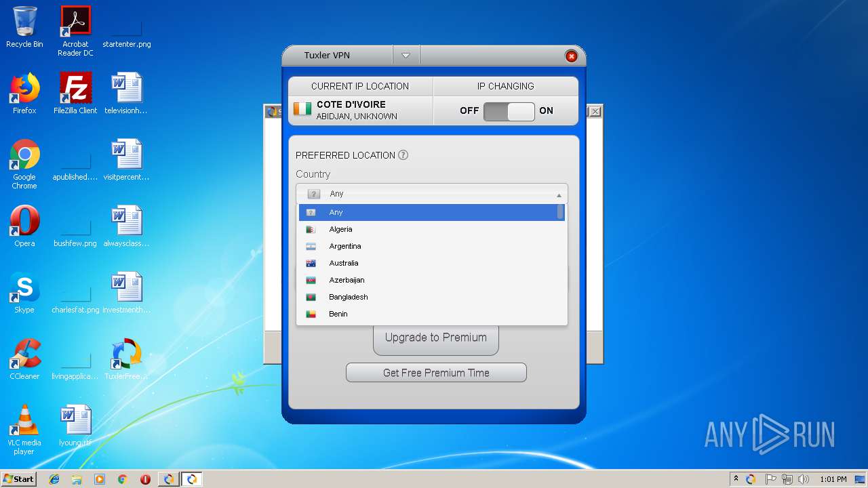Select investmenth Word document icon
Screen dimensions: 868x488
coord(127,293)
